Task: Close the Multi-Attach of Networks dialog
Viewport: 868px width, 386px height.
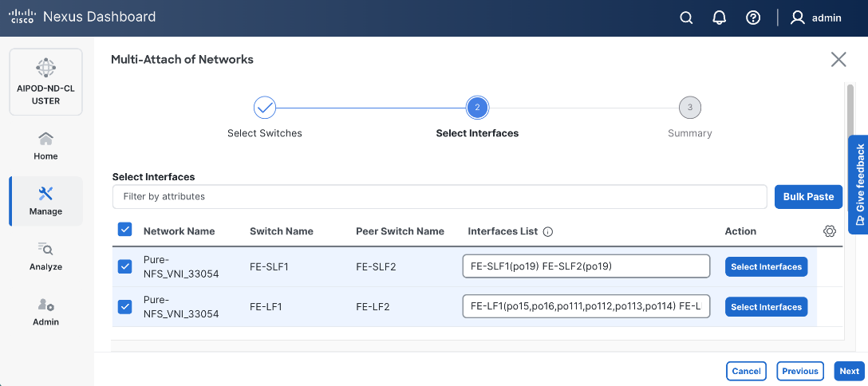Action: pyautogui.click(x=838, y=59)
